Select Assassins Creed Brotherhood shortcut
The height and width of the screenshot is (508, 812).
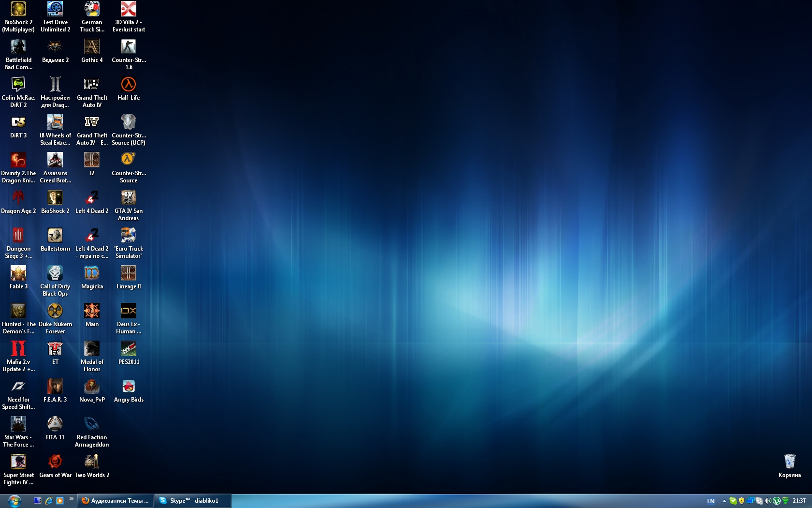coord(55,168)
